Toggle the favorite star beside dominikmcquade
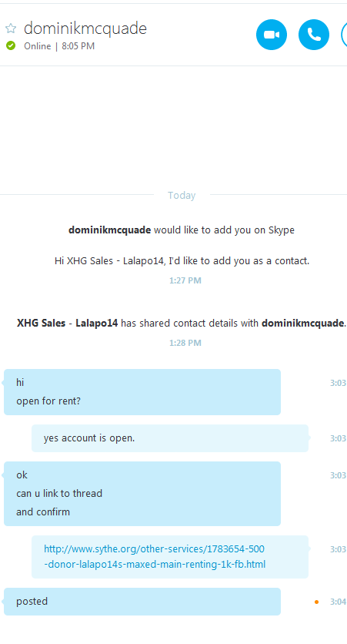 click(11, 29)
